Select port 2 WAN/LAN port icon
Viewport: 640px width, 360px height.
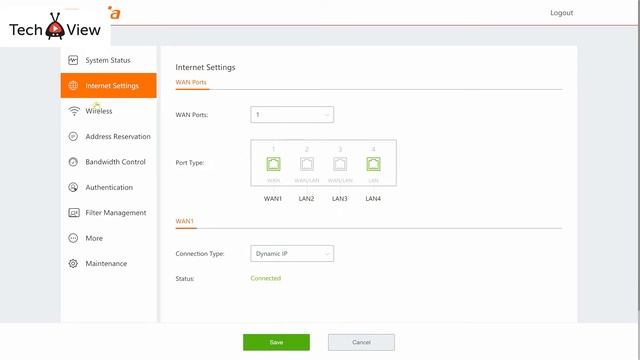coord(307,164)
